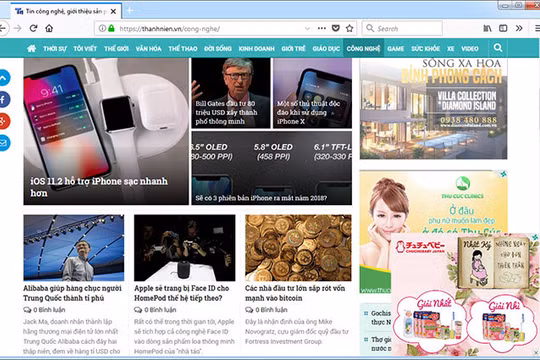This screenshot has height=360, width=540.
Task: View comments under bitcoin article
Action: 266,310
